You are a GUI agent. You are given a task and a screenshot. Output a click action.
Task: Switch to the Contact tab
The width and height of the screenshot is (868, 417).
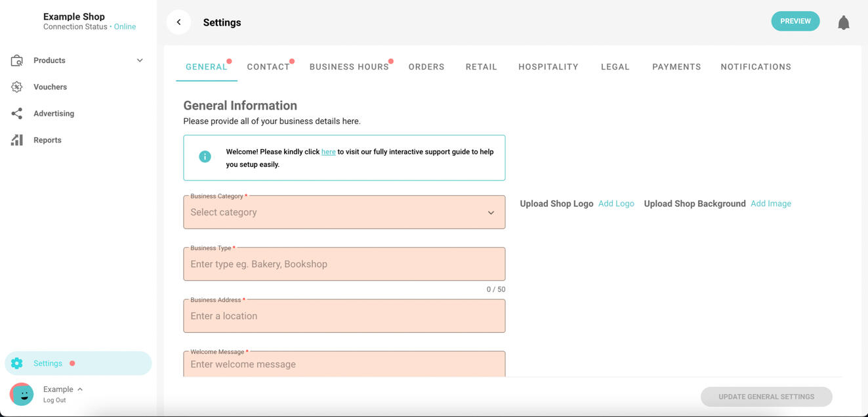click(268, 67)
